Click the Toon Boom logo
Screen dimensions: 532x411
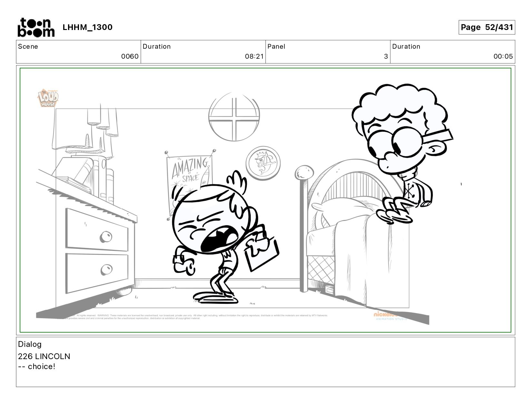(x=36, y=27)
